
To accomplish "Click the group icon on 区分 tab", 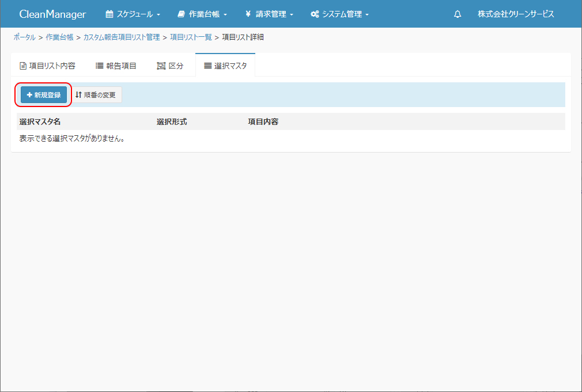I will click(161, 66).
